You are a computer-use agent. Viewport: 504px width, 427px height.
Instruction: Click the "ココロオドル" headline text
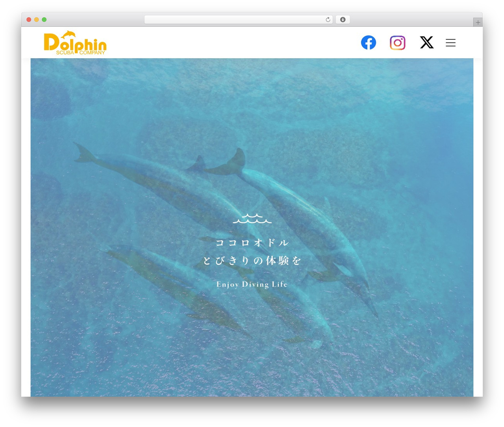coord(252,243)
